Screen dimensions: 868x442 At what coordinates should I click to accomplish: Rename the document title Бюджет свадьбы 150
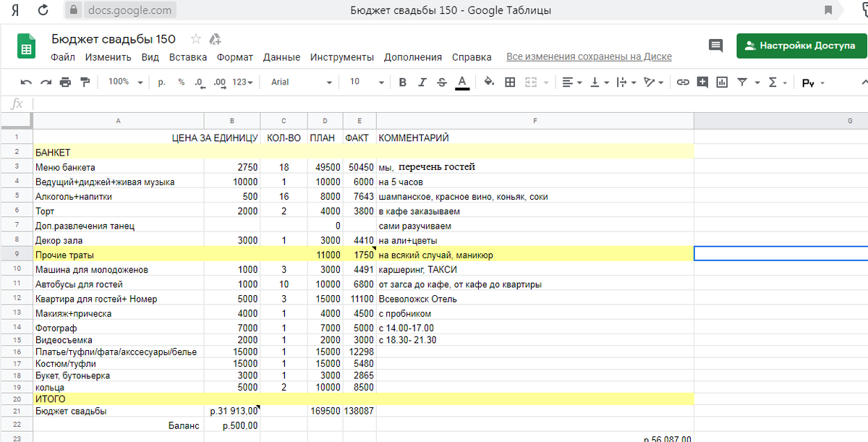tap(114, 39)
